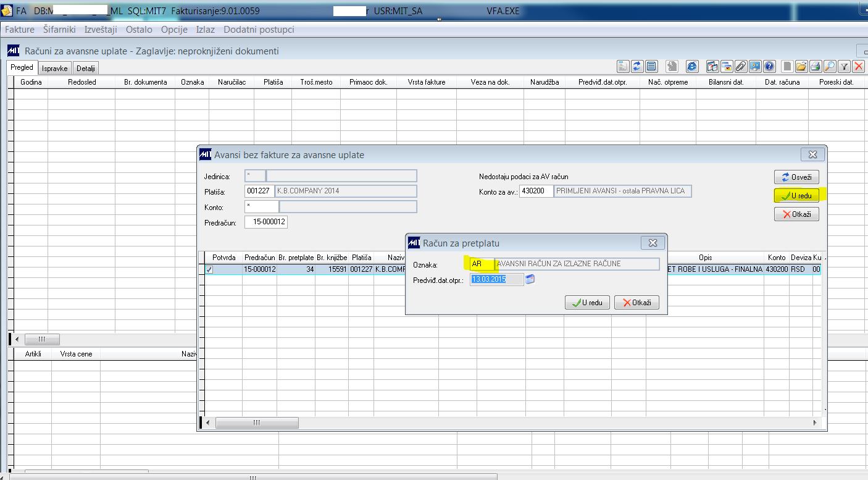Close the Avansi bez fakture dialog
This screenshot has height=480, width=868.
point(812,154)
